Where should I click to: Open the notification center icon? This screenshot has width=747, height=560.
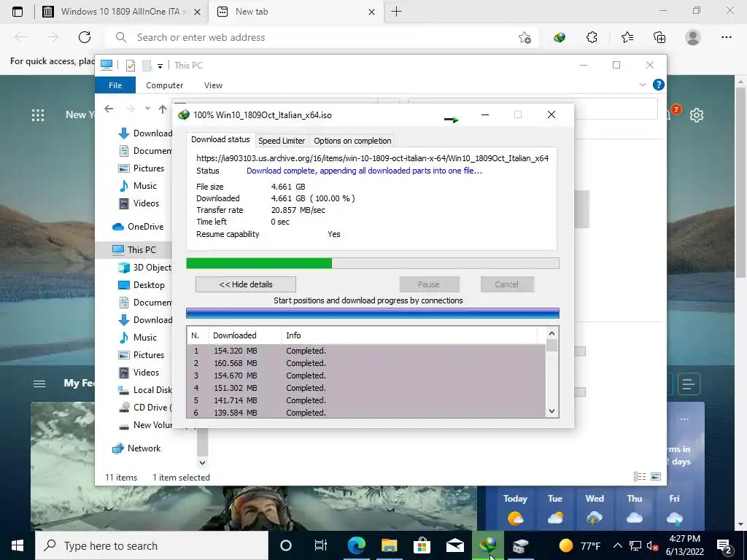724,545
